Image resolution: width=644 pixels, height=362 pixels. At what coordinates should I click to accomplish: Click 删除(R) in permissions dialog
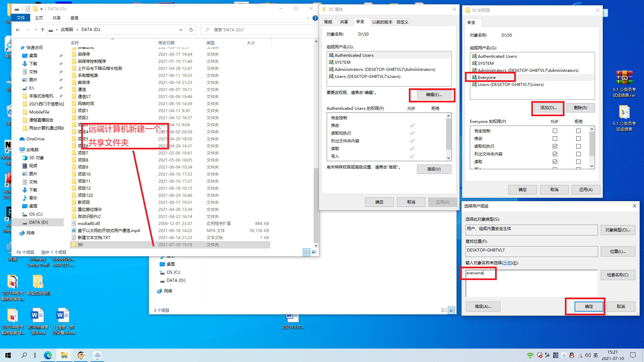(580, 108)
